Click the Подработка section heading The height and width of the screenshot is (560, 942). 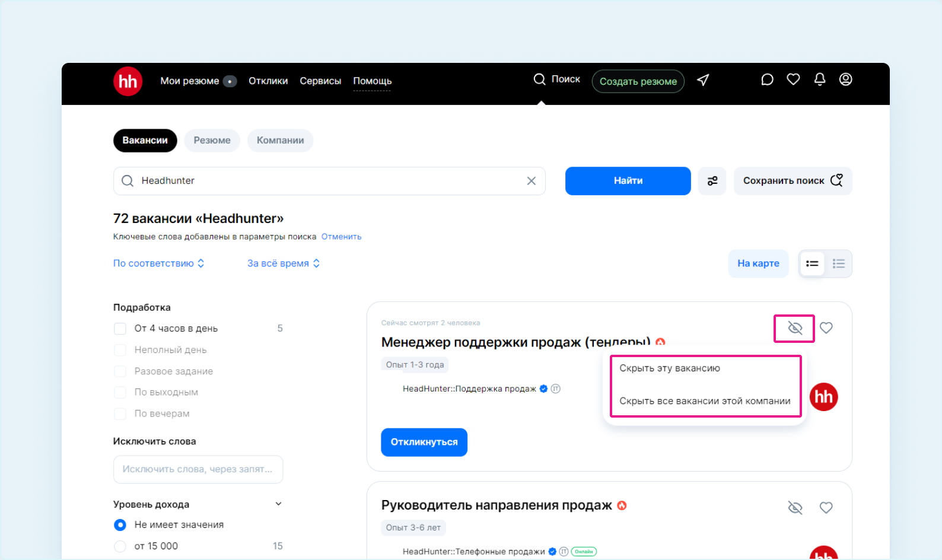click(x=142, y=307)
